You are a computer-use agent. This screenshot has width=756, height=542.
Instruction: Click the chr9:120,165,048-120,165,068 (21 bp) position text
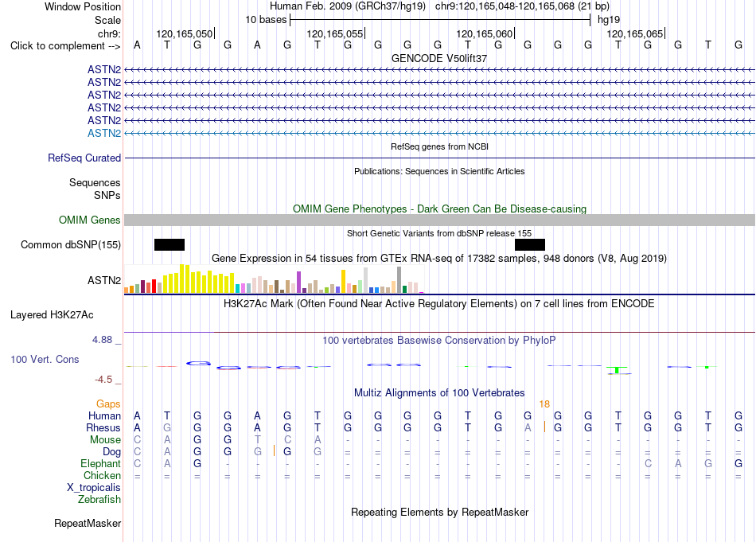coord(522,6)
